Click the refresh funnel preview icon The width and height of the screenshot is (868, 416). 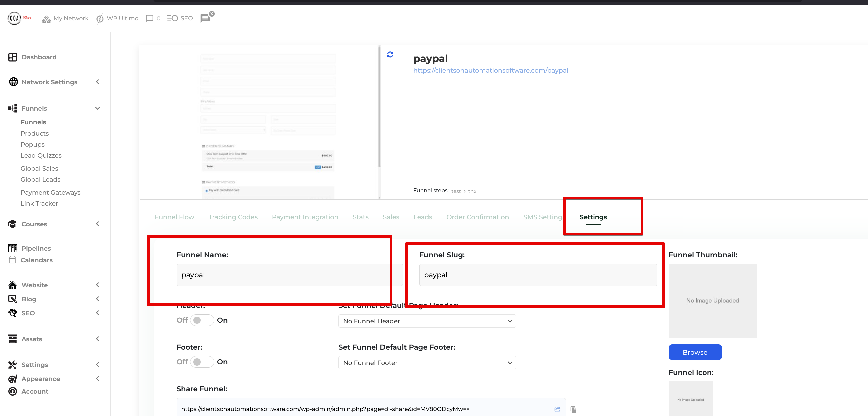pyautogui.click(x=390, y=54)
